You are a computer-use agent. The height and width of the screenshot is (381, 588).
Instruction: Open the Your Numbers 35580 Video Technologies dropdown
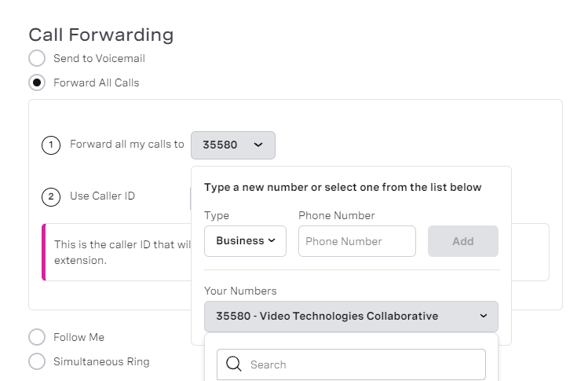point(350,317)
